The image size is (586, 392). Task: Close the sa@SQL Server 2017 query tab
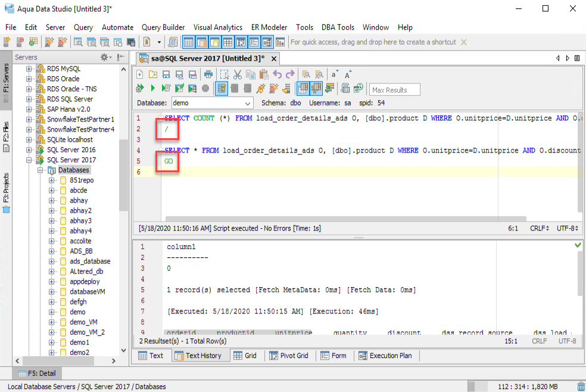[x=274, y=58]
